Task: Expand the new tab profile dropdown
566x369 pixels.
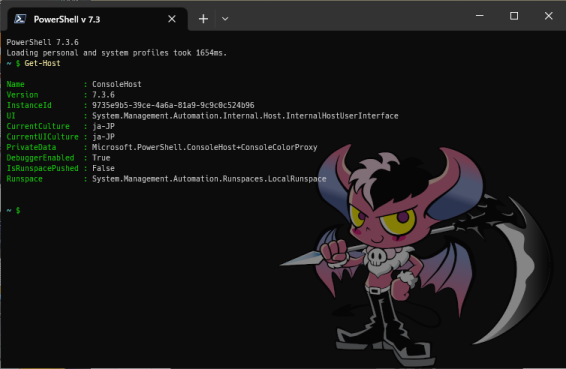Action: click(225, 19)
